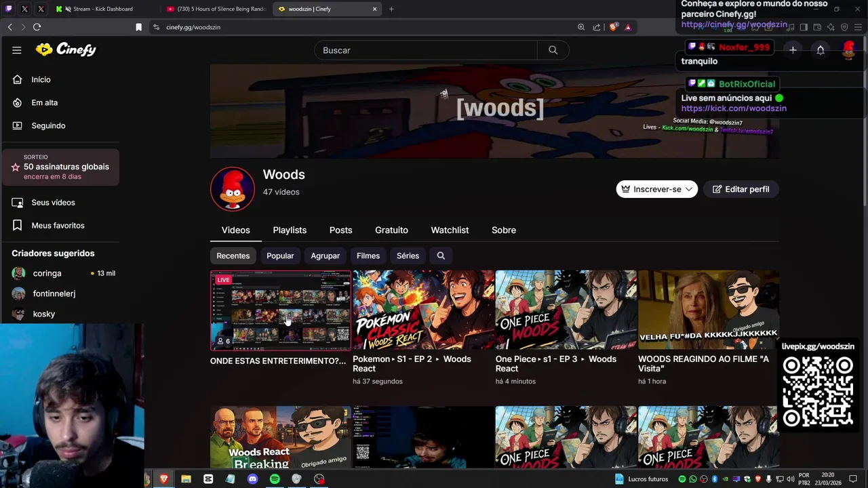Open the user avatar menu
868x488 pixels.
[848, 49]
